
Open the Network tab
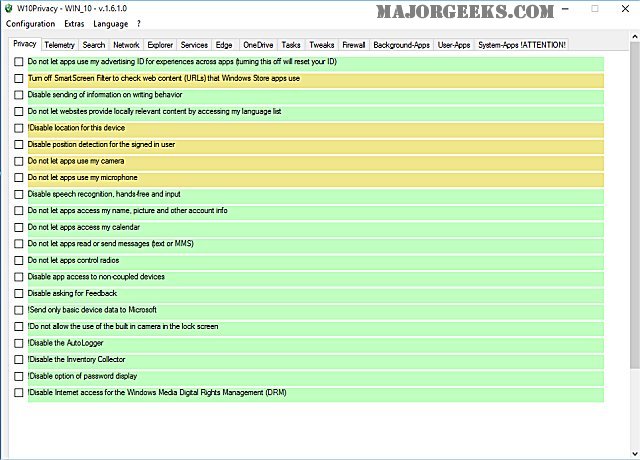(126, 45)
